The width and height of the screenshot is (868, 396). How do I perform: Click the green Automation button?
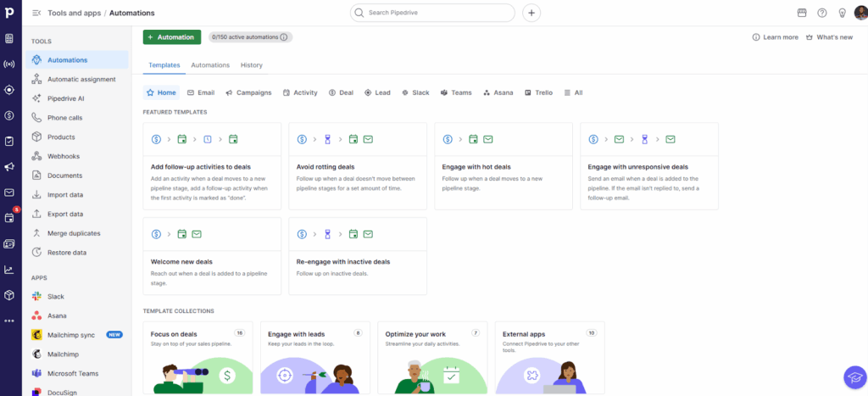coord(172,37)
